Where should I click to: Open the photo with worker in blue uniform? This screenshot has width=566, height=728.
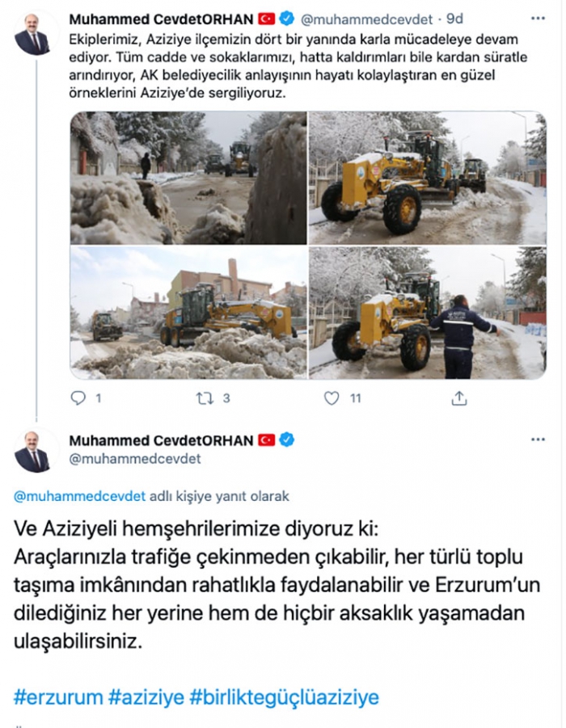click(428, 313)
